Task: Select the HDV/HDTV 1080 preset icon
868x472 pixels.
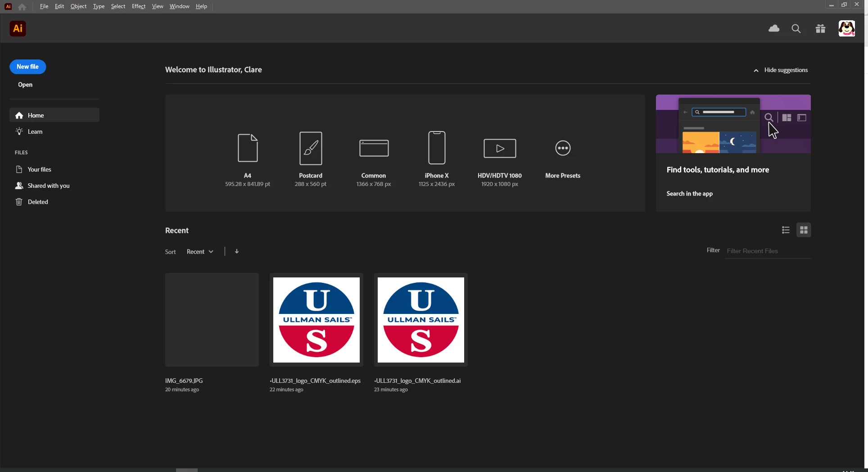Action: point(500,148)
